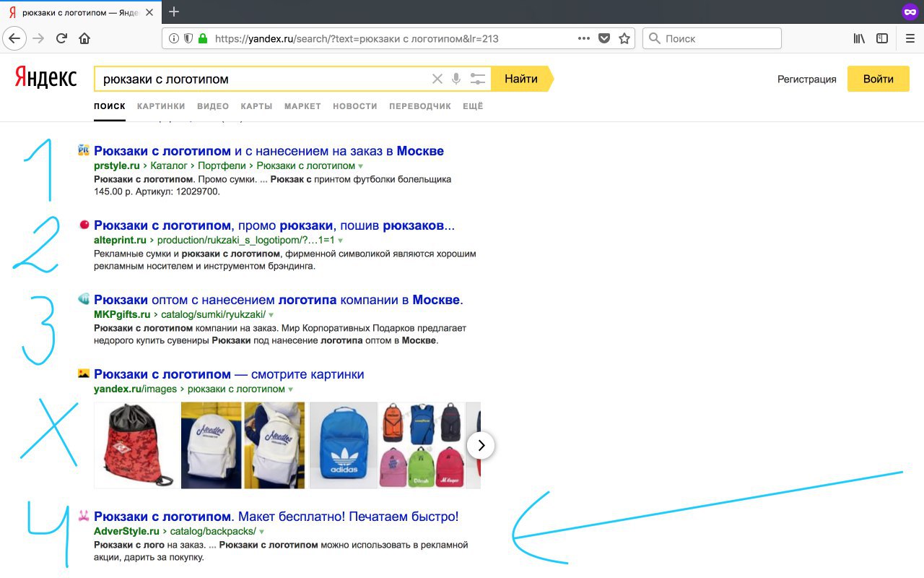
Task: Open advanced search settings sliders icon
Action: click(x=478, y=79)
